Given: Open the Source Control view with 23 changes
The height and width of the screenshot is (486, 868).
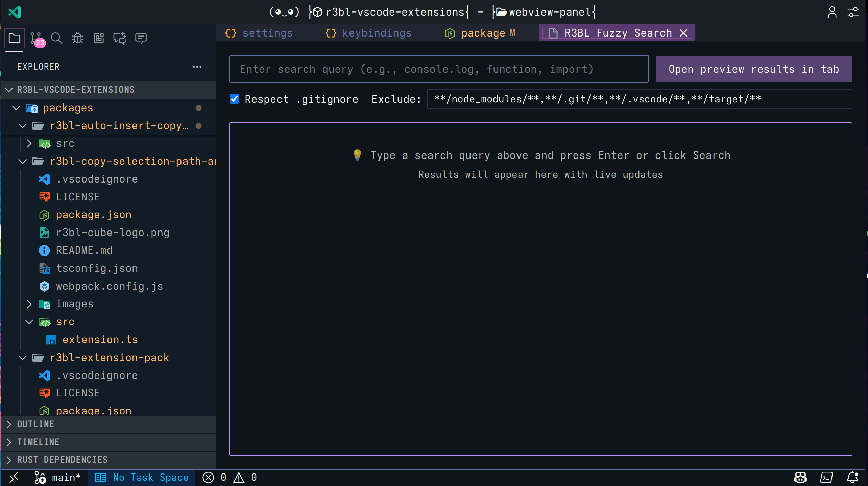Looking at the screenshot, I should pos(35,38).
